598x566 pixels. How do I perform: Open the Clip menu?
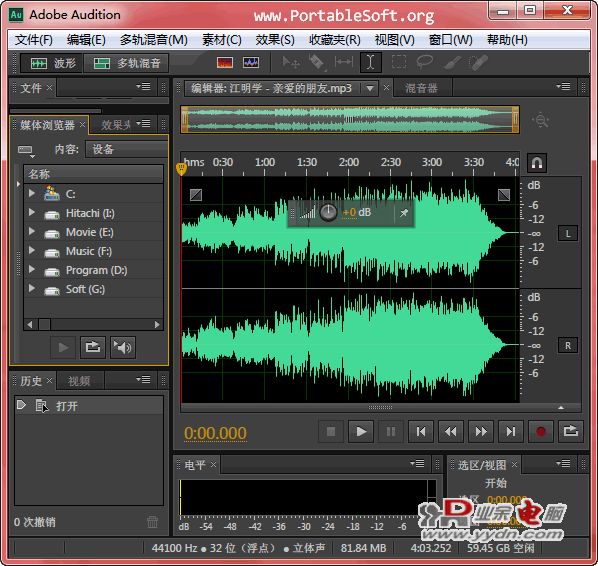[x=222, y=40]
